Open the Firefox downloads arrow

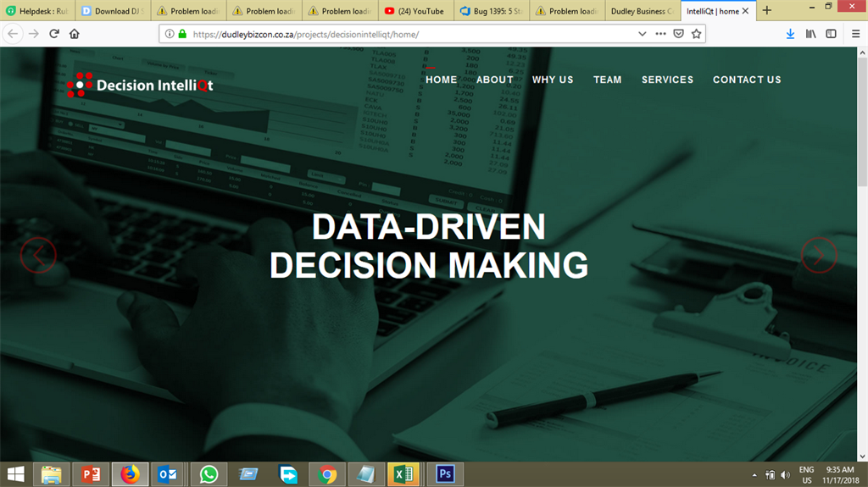click(x=791, y=34)
